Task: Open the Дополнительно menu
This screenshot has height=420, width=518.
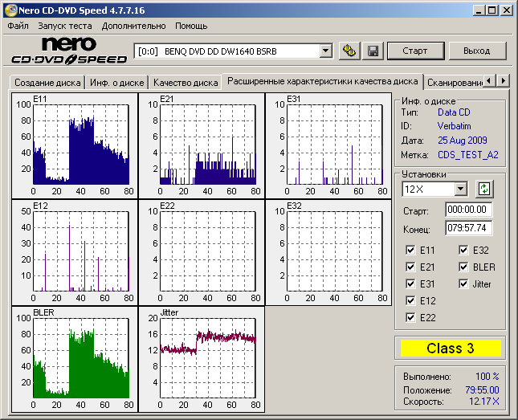Action: (x=134, y=26)
